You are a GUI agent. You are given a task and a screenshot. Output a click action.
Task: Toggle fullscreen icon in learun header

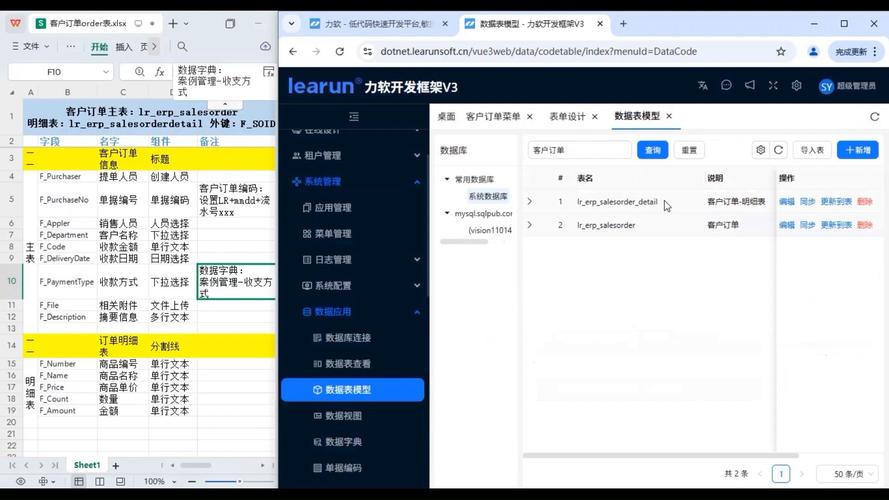[x=773, y=85]
